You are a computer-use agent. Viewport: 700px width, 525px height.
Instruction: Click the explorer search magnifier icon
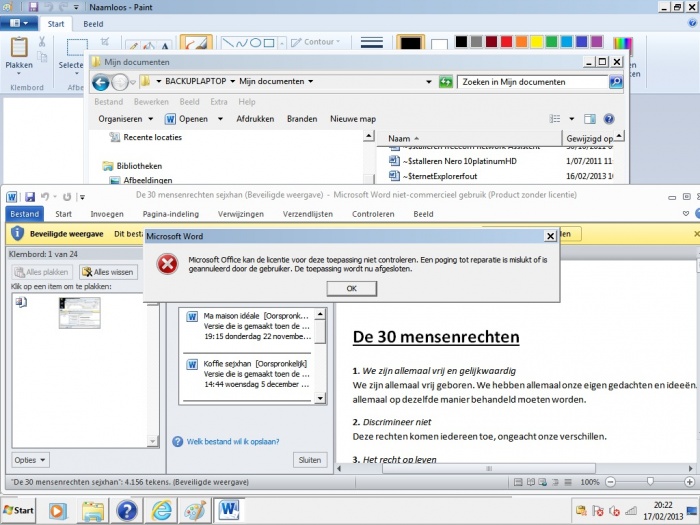616,82
